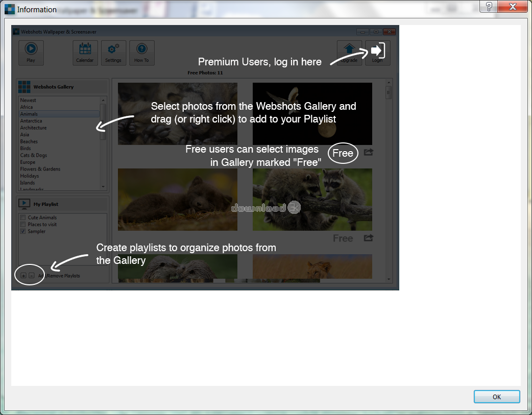Click OK to dismiss the Information dialog

(x=496, y=397)
